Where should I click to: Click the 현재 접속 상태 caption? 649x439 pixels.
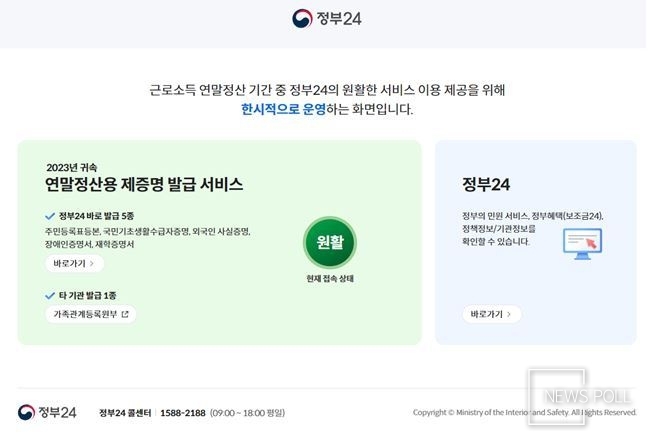[330, 278]
